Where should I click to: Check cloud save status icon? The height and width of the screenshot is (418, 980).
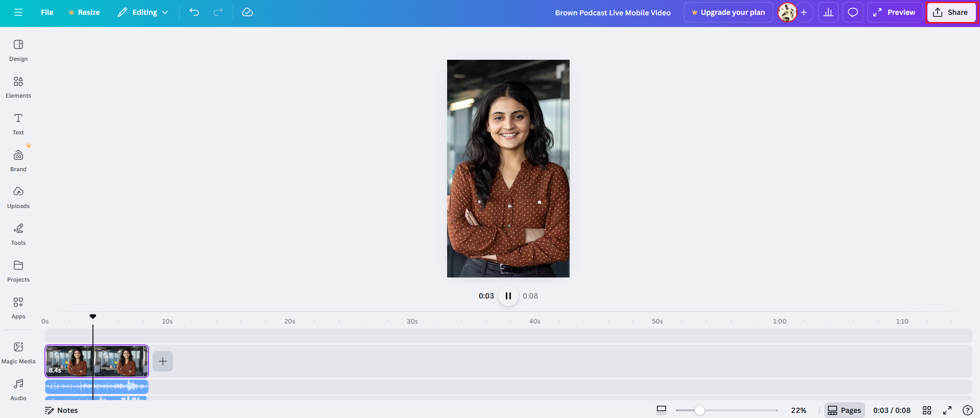point(248,12)
